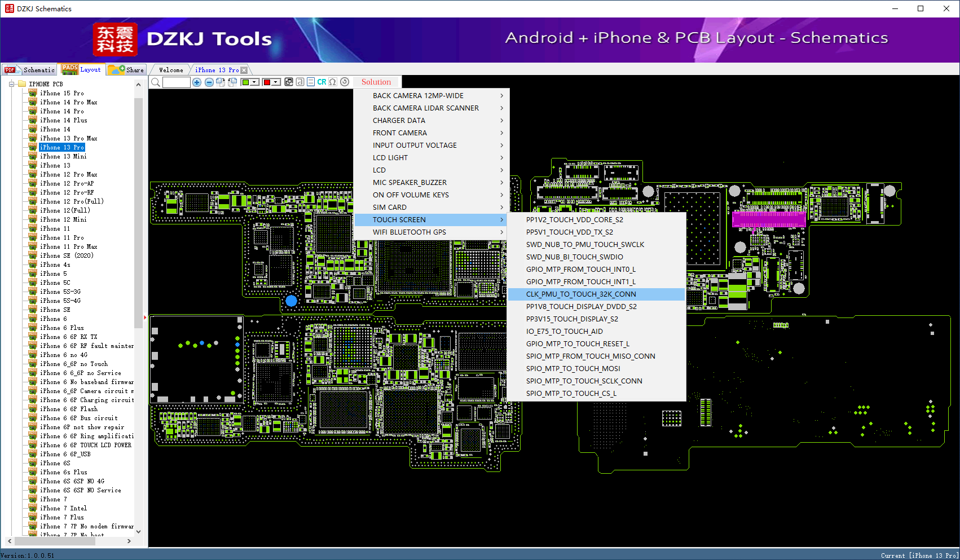
Task: Collapse the IPHONE PCB tree node
Action: click(11, 84)
